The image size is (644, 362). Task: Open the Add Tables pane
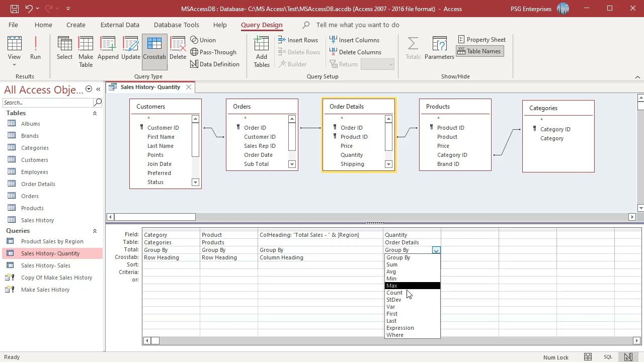261,51
